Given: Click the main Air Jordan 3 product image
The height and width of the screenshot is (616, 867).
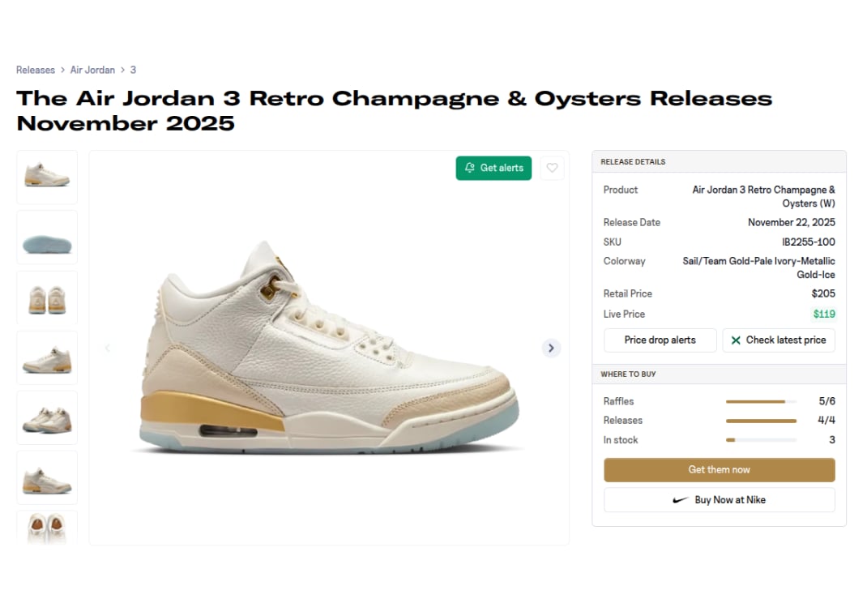Looking at the screenshot, I should 329,347.
